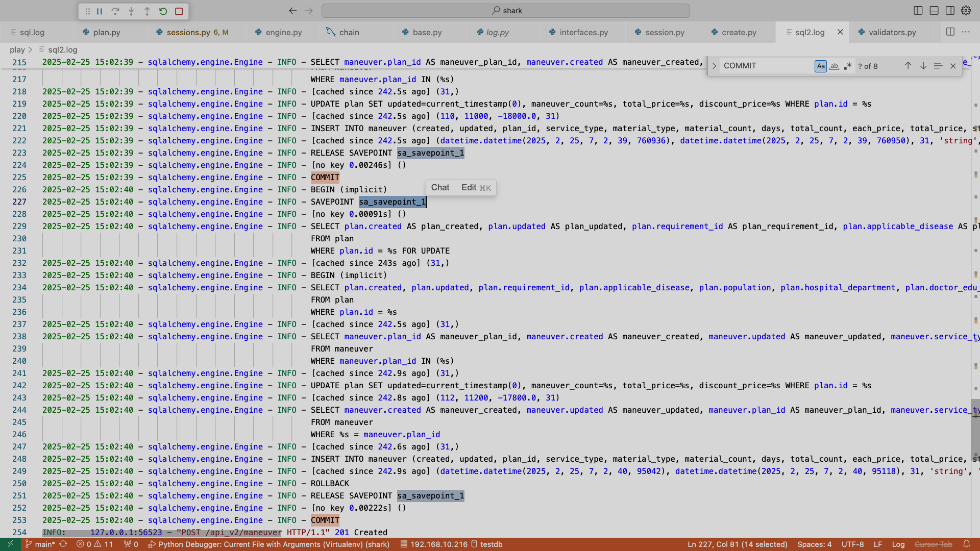Viewport: 980px width, 551px height.
Task: Go to next find match
Action: (x=923, y=66)
